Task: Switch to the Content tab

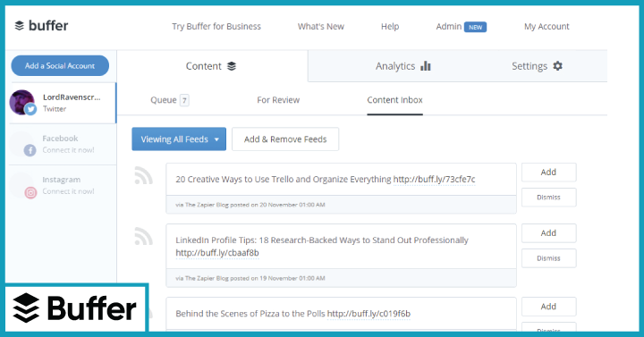Action: click(x=212, y=66)
